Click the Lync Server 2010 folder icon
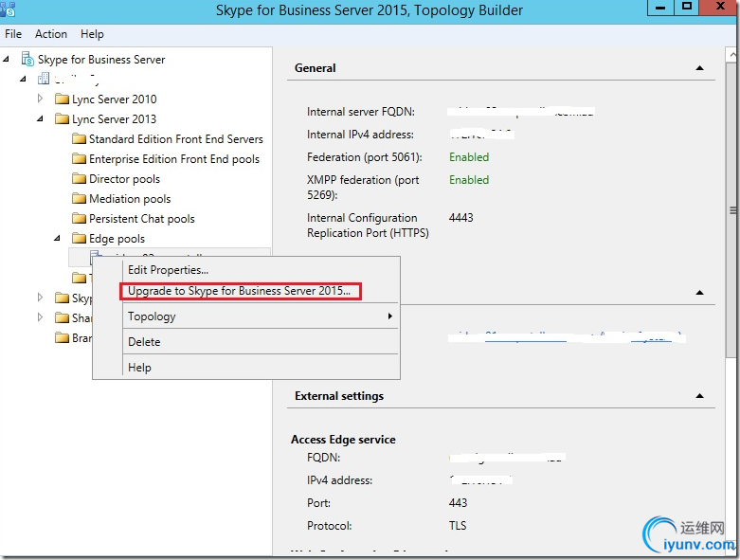The width and height of the screenshot is (740, 560). [62, 99]
